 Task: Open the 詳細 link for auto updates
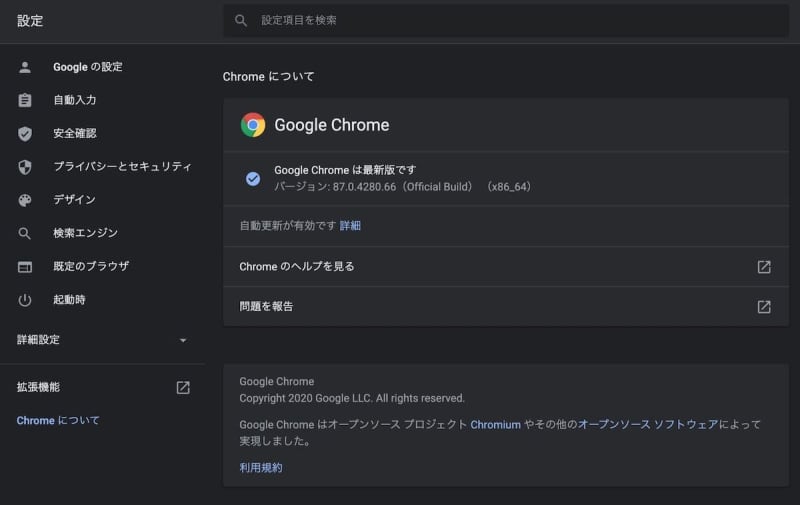pyautogui.click(x=350, y=226)
